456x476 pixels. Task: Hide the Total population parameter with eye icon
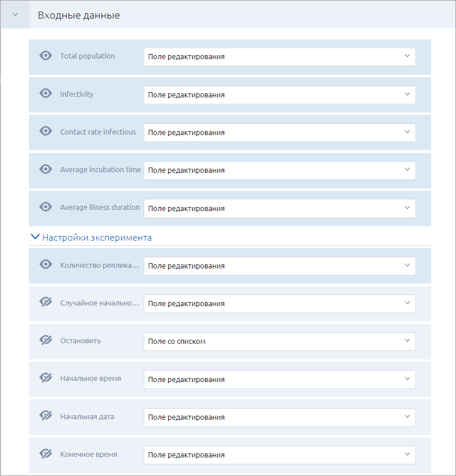[x=46, y=56]
